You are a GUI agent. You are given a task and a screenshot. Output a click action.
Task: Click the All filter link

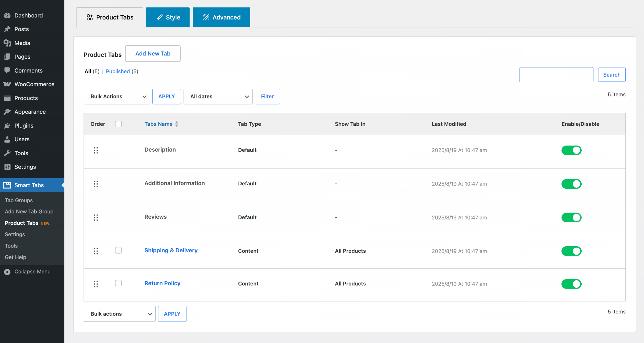pyautogui.click(x=88, y=71)
